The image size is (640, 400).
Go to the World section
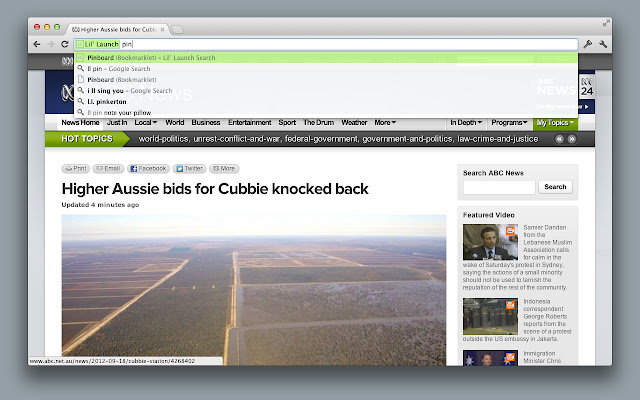[175, 122]
